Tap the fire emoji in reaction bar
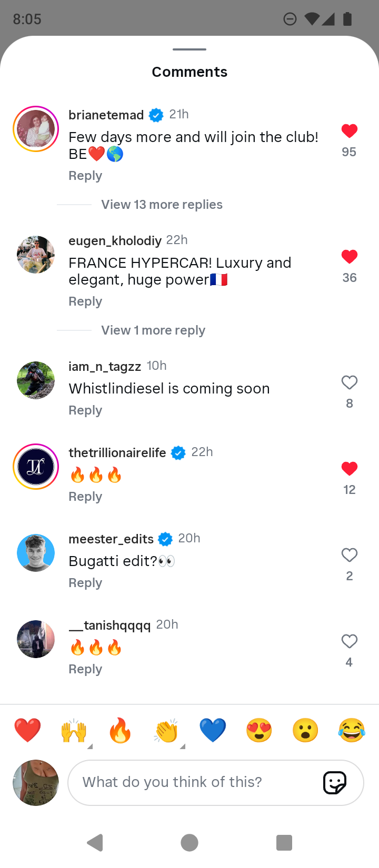This screenshot has width=379, height=868. (x=120, y=730)
